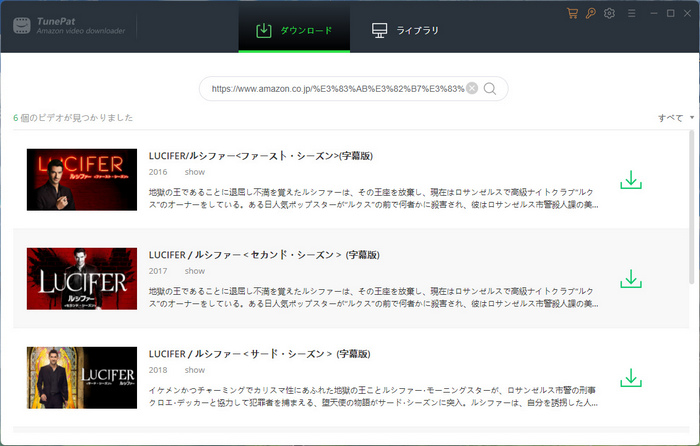Select title LUCIFER/ルシファー<ファースト・シーズン>(字幕版)
700x446 pixels.
[261, 156]
